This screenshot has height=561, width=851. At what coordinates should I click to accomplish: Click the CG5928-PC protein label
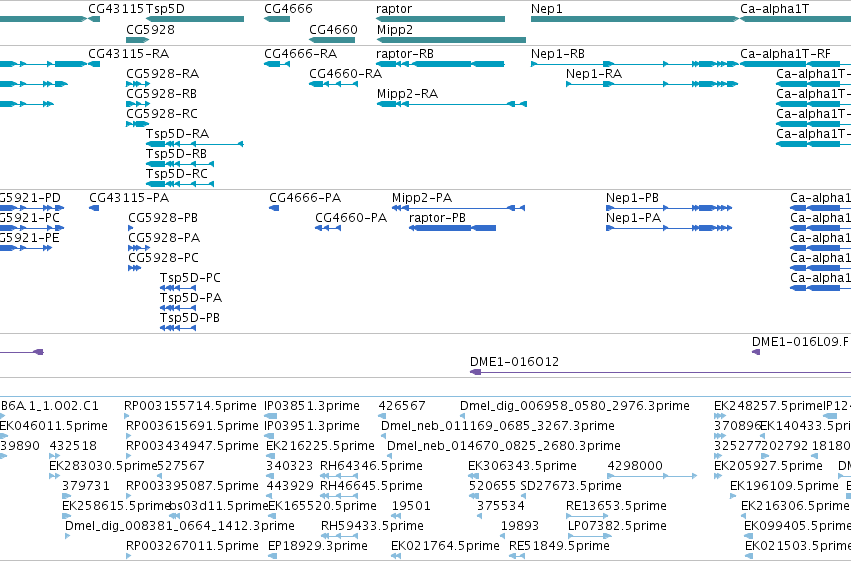tap(163, 258)
